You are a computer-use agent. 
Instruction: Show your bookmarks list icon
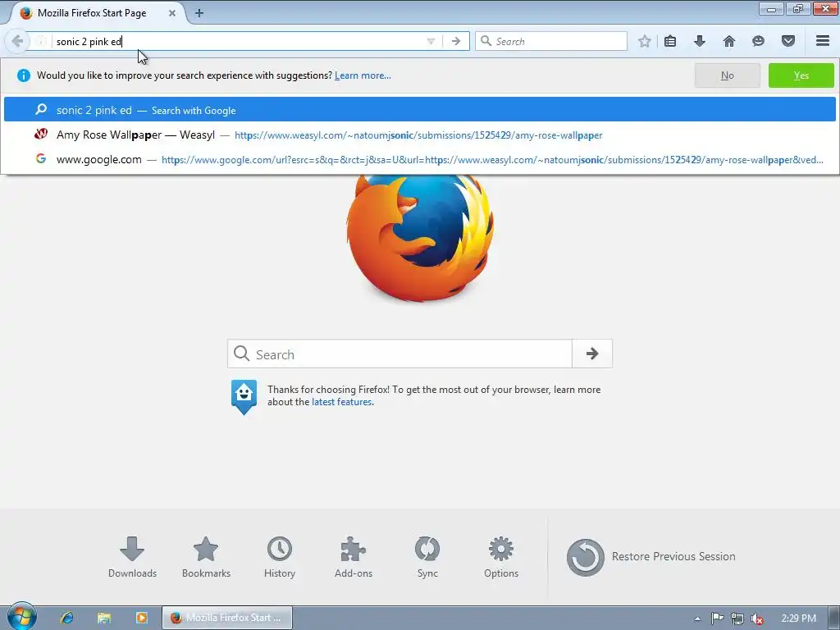(x=670, y=41)
